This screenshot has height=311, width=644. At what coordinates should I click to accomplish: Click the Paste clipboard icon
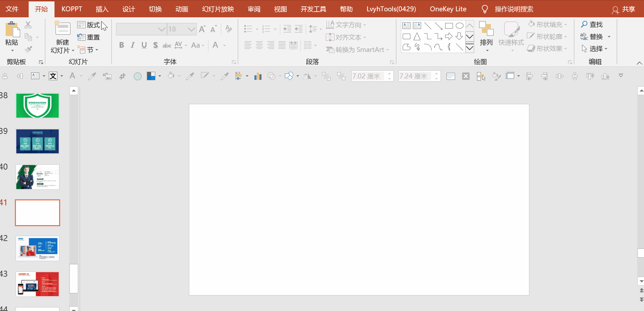pos(12,30)
